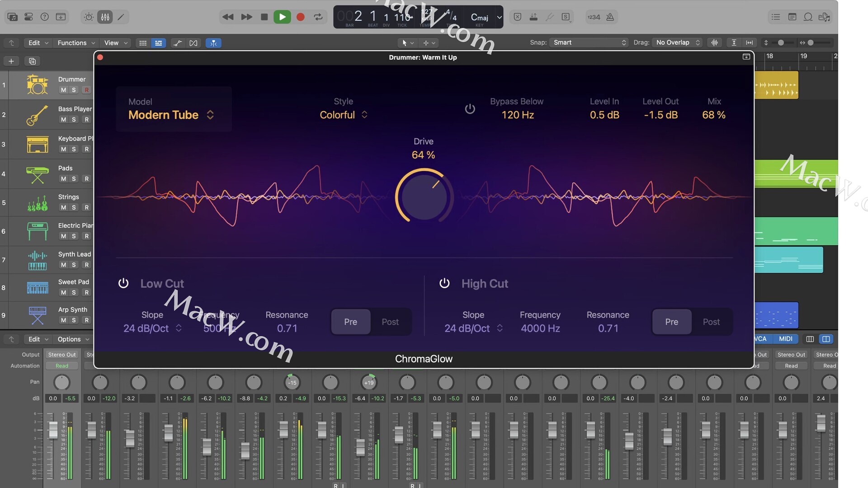Start playback with green Play button
The image size is (868, 488).
[282, 17]
